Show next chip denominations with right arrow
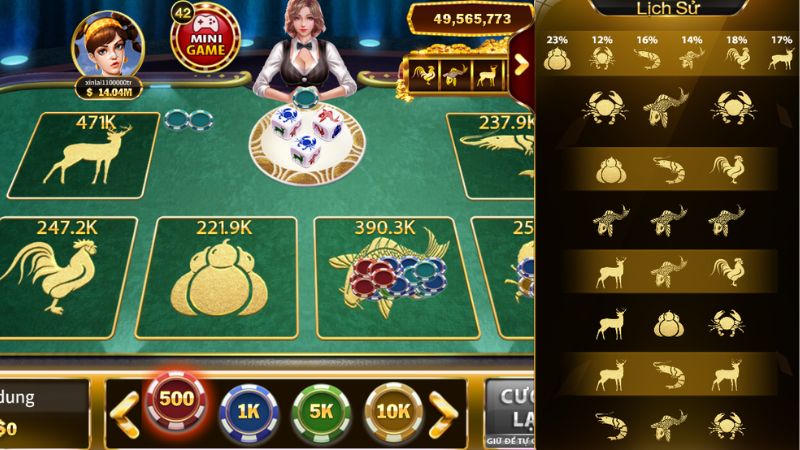This screenshot has height=450, width=800. click(x=443, y=414)
